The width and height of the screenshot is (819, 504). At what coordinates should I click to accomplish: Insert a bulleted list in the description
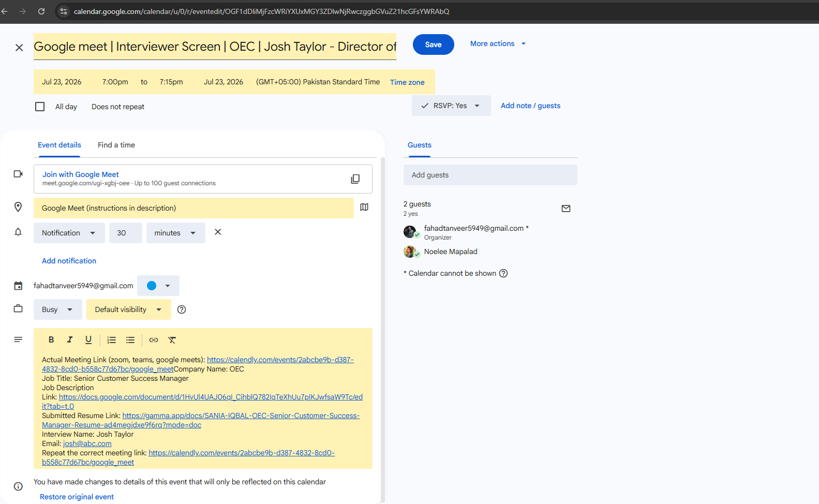(130, 340)
